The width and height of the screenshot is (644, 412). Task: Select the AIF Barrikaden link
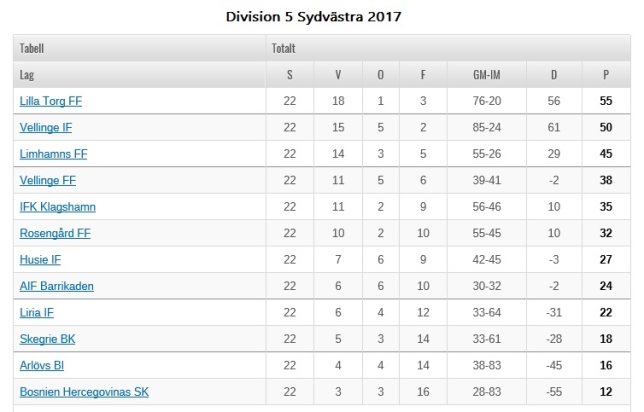(57, 286)
